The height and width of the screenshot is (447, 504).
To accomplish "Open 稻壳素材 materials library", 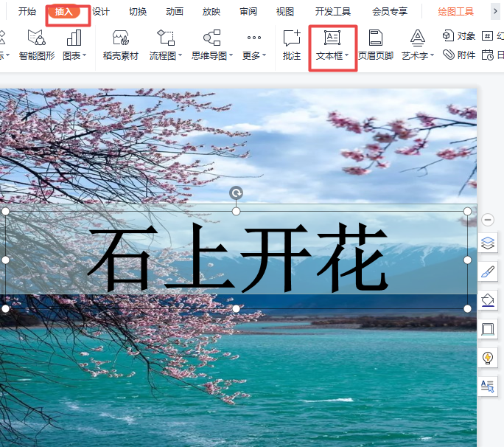I will pos(121,45).
